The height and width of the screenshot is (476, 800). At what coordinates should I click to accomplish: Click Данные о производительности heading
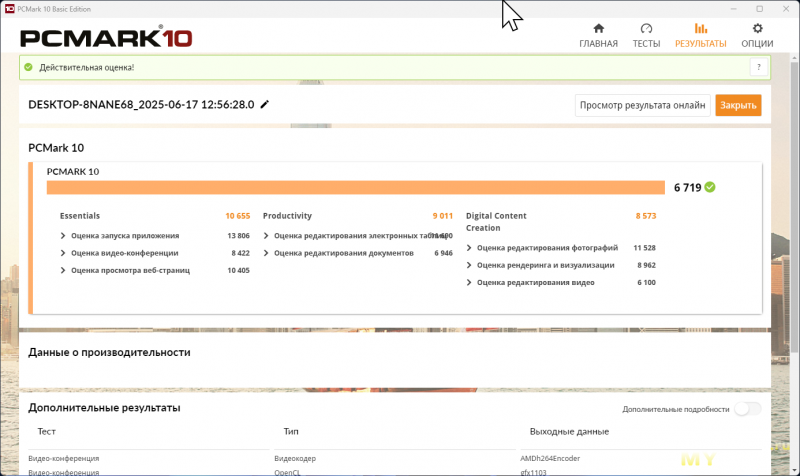[109, 353]
